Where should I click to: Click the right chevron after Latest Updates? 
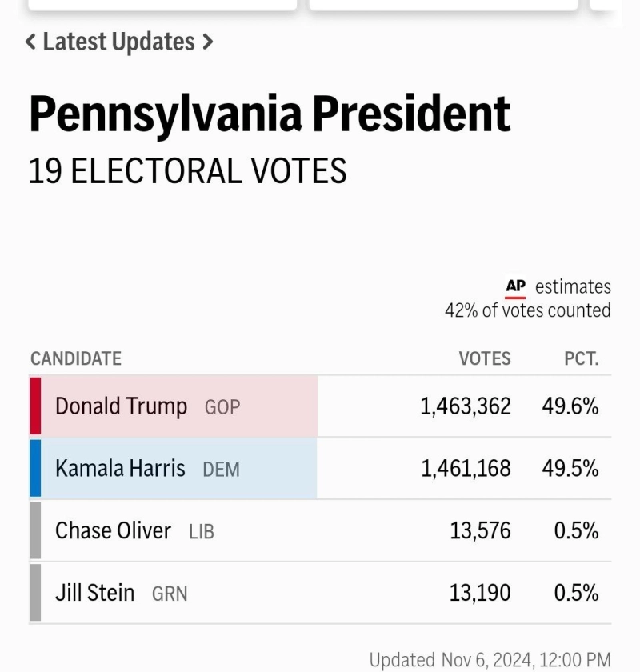[208, 42]
